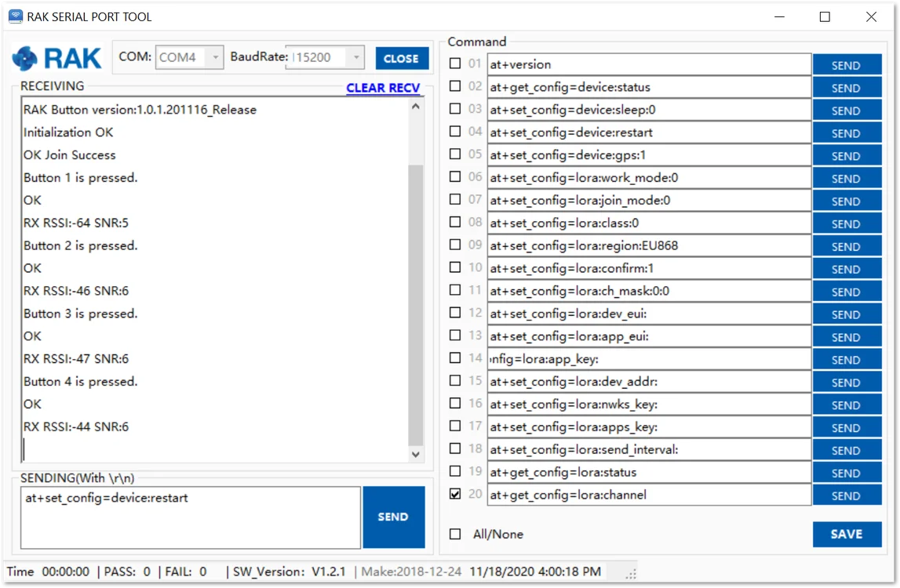
Task: Tick checkbox 04 device:restart
Action: click(455, 132)
